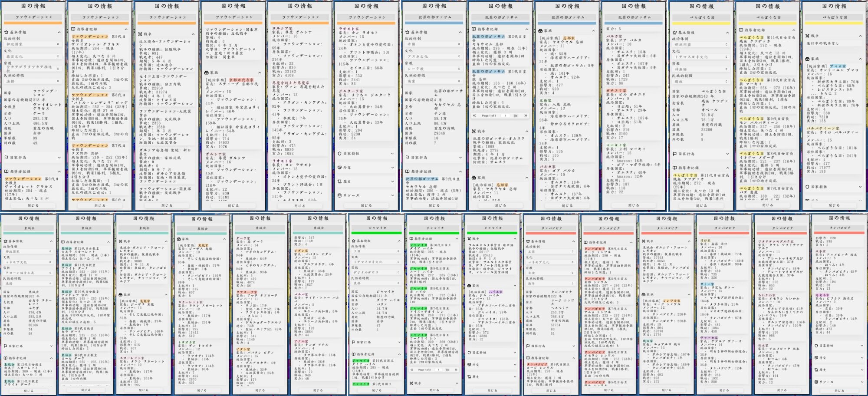This screenshot has width=868, height=396.
Task: Click the flag icon for ファウンデーション 国家行為
Action: 6,158
